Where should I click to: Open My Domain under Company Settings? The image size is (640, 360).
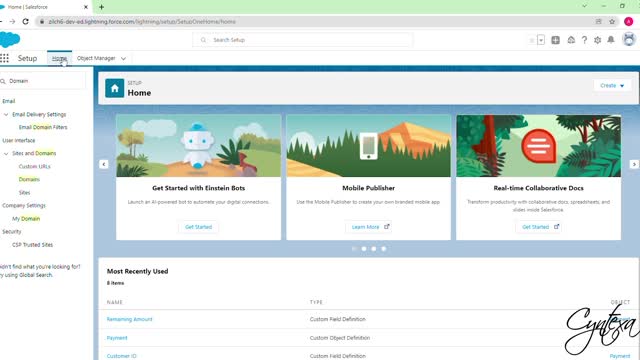[26, 219]
